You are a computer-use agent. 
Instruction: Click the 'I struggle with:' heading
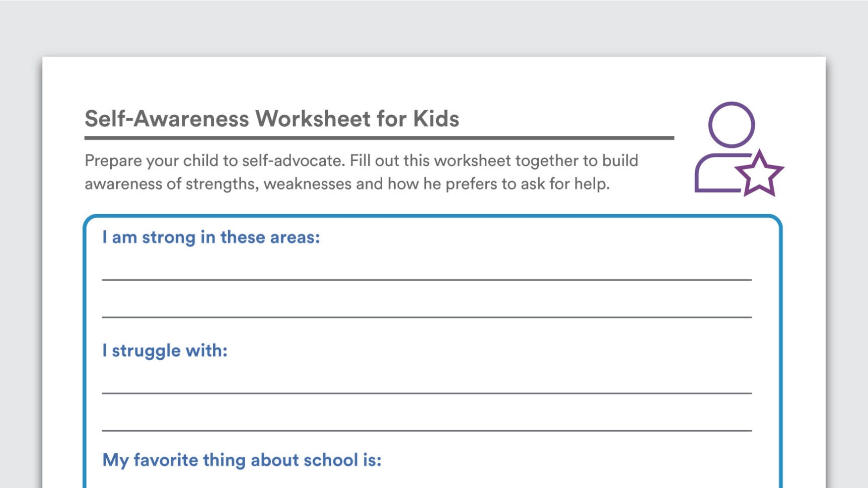click(x=165, y=350)
